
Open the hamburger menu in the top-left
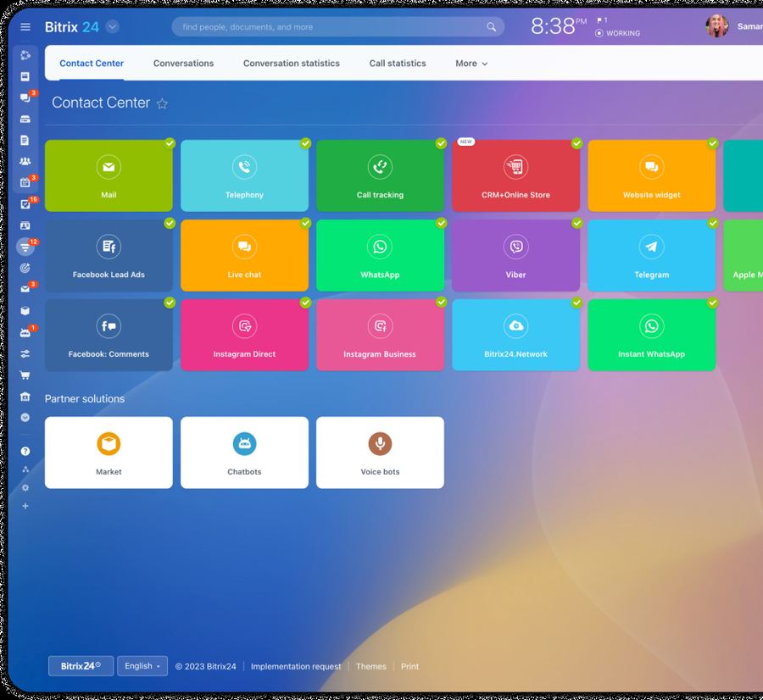point(25,27)
